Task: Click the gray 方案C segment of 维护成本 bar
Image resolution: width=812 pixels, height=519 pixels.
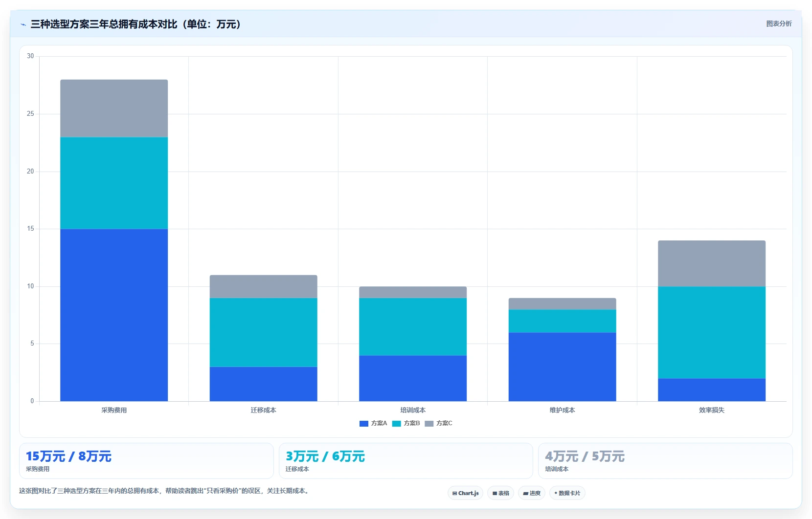Action: 562,304
